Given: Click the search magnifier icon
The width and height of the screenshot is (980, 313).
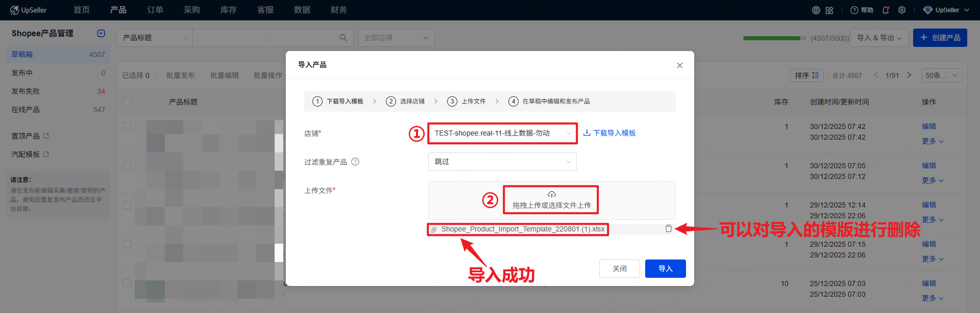Looking at the screenshot, I should point(344,38).
